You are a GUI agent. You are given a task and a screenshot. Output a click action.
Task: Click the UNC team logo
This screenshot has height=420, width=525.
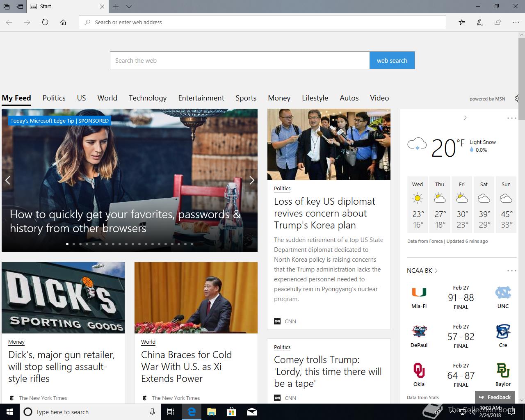pos(503,292)
